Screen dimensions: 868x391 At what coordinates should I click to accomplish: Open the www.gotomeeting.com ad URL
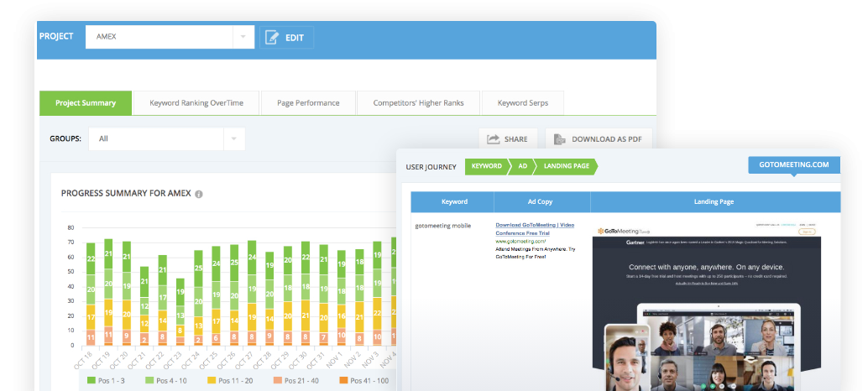[x=520, y=241]
